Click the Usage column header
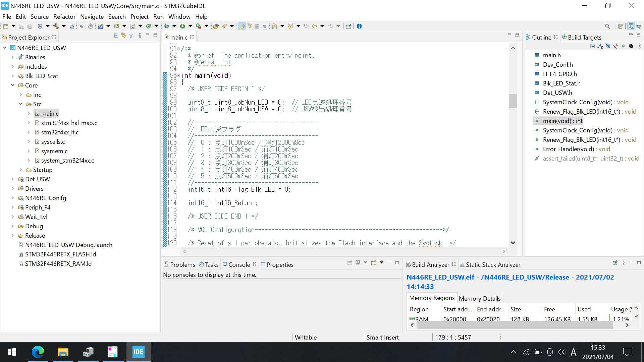This screenshot has height=362, width=644. 621,309
